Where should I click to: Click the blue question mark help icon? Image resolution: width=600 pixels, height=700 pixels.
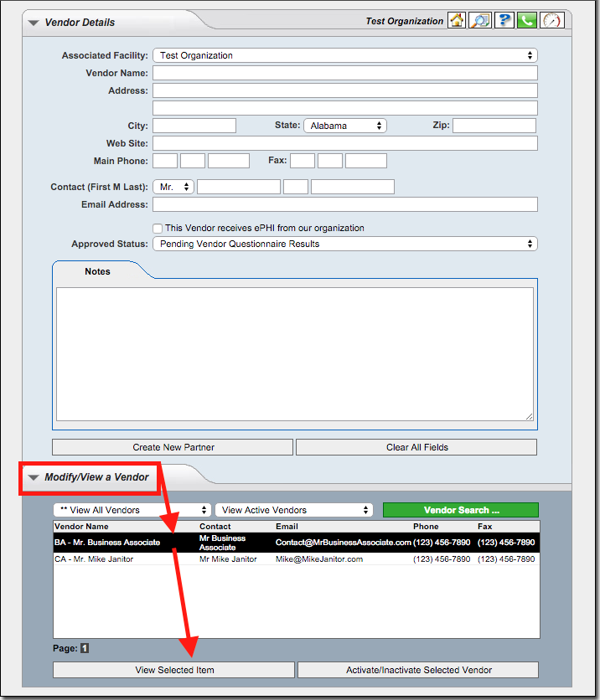pyautogui.click(x=504, y=21)
